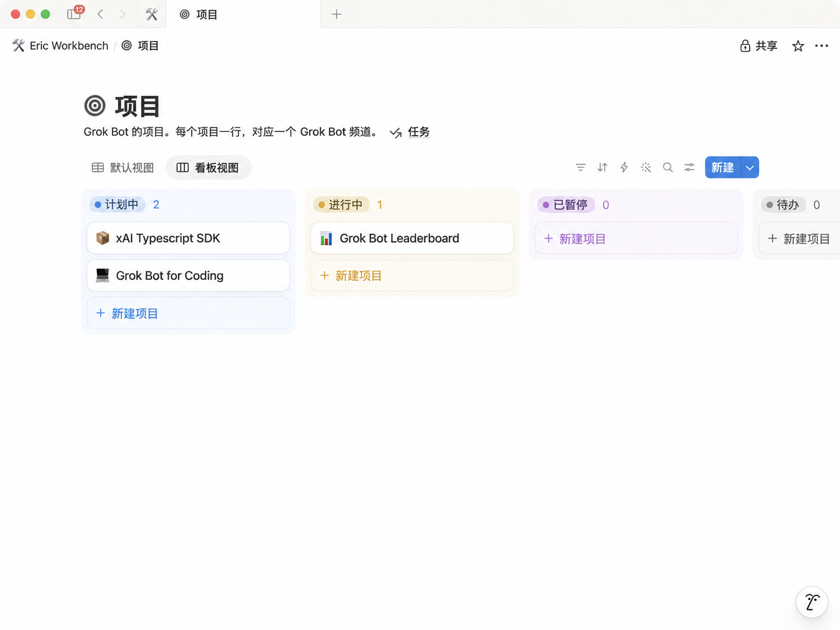Open search with the magnifying glass icon

[x=668, y=168]
